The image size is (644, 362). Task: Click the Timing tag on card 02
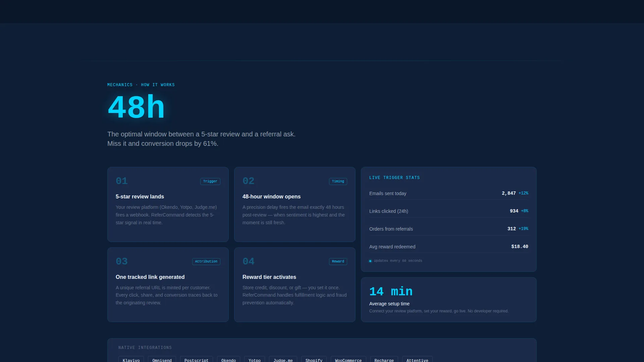[338, 181]
